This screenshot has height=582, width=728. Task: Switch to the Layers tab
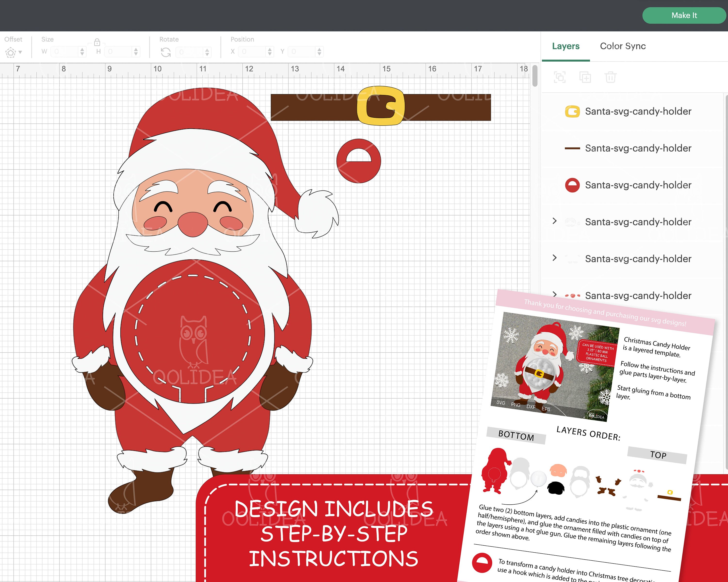click(566, 46)
